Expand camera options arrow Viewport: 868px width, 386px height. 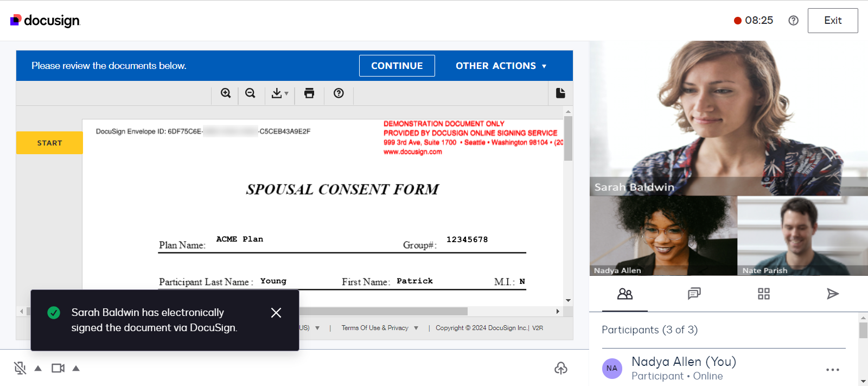76,369
